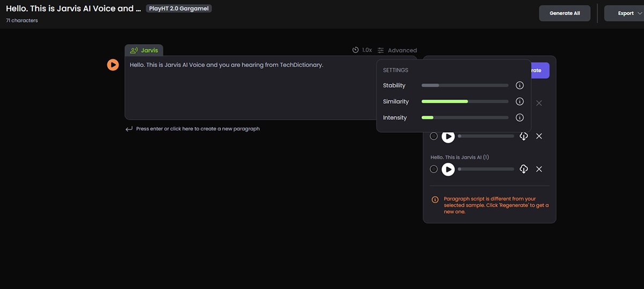Open the PlayHT 2.0 Gargamel model selector
This screenshot has width=644, height=289.
click(x=179, y=9)
